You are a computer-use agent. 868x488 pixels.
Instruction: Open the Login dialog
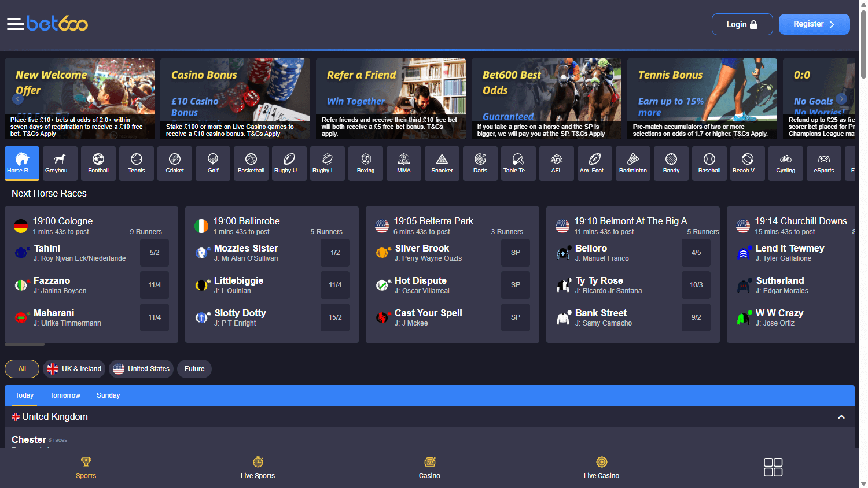tap(742, 24)
